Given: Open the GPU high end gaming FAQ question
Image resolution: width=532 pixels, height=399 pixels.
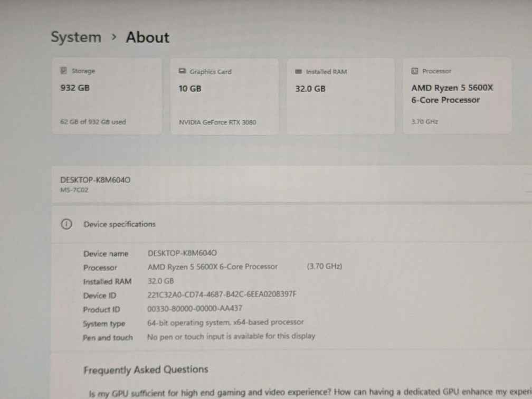Looking at the screenshot, I should point(306,393).
